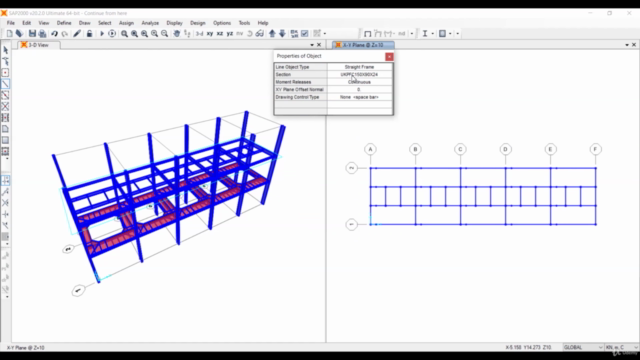Click the Pan hand icon
640x360 pixels.
click(176, 33)
